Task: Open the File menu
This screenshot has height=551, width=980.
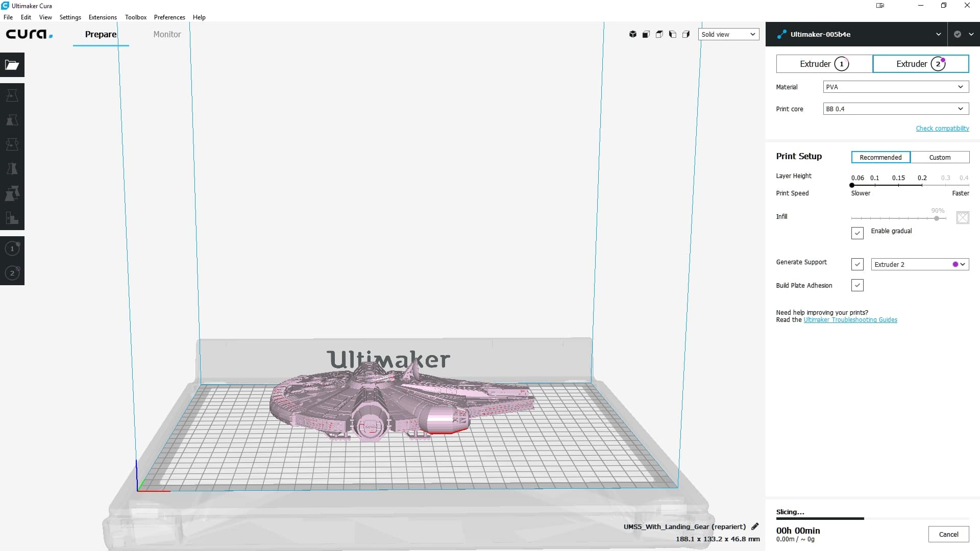Action: pos(8,17)
